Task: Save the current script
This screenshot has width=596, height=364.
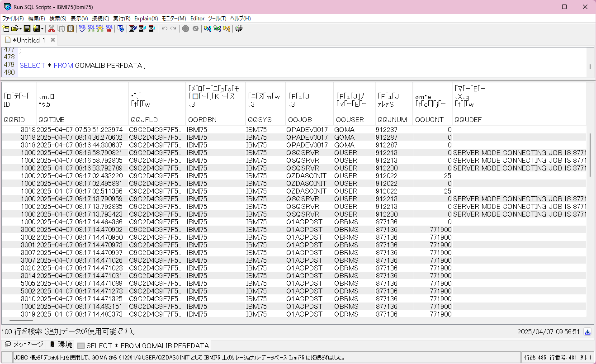Action: click(x=27, y=28)
